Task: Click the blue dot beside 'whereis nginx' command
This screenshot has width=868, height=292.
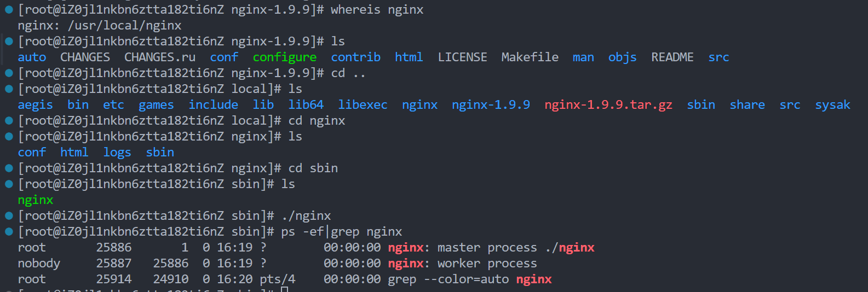Action: point(9,10)
